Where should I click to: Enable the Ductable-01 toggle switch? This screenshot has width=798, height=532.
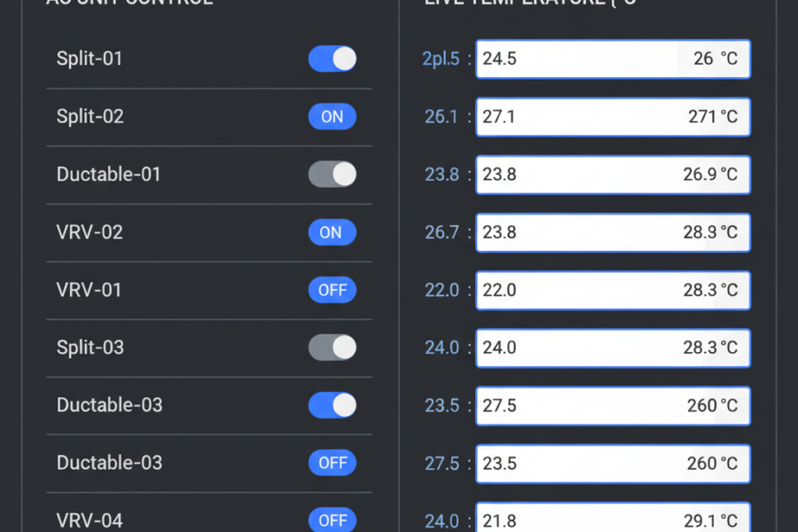[x=332, y=174]
